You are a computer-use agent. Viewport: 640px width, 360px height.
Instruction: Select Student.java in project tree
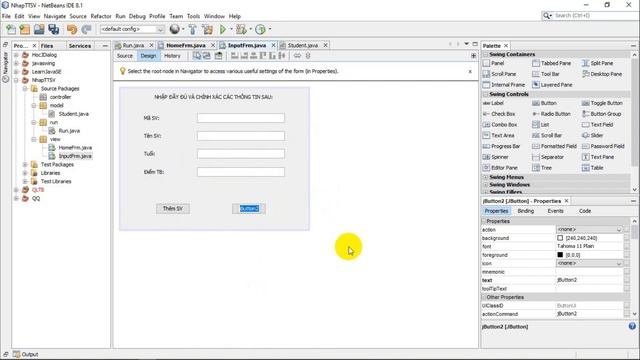click(73, 114)
